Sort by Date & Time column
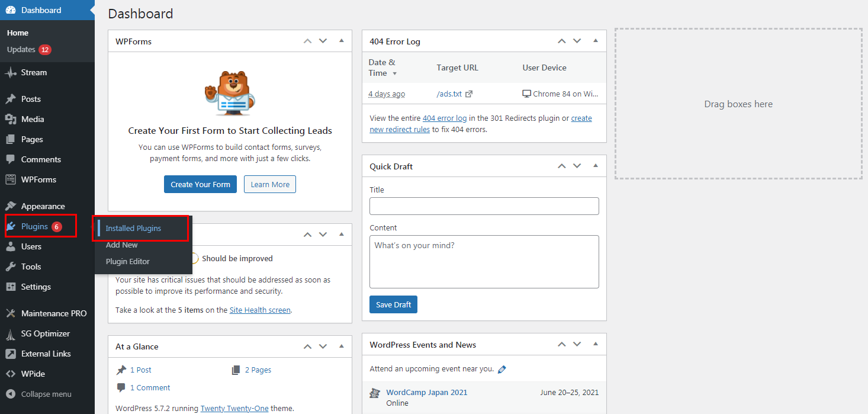 (x=382, y=68)
